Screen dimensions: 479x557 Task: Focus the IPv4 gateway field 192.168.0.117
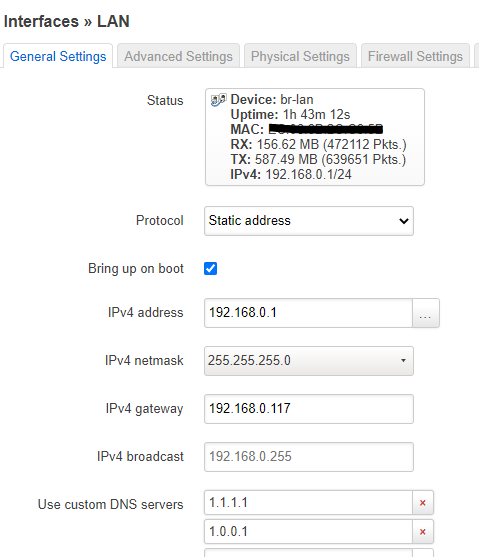(x=309, y=409)
